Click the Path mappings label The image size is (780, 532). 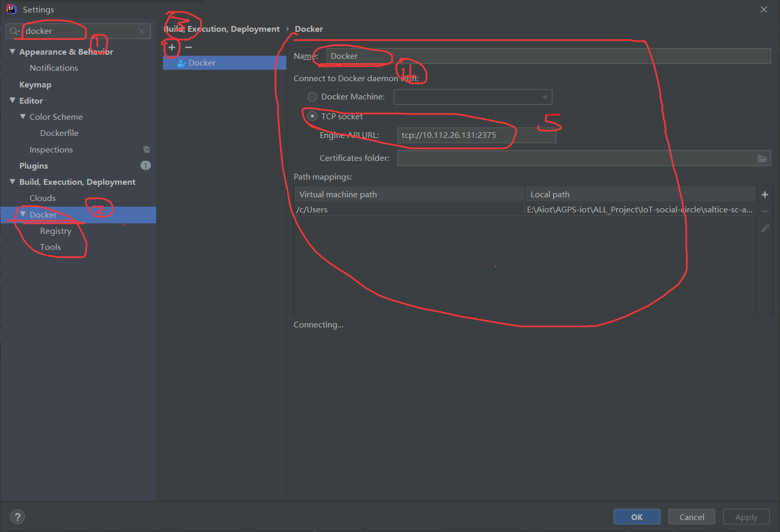tap(323, 177)
